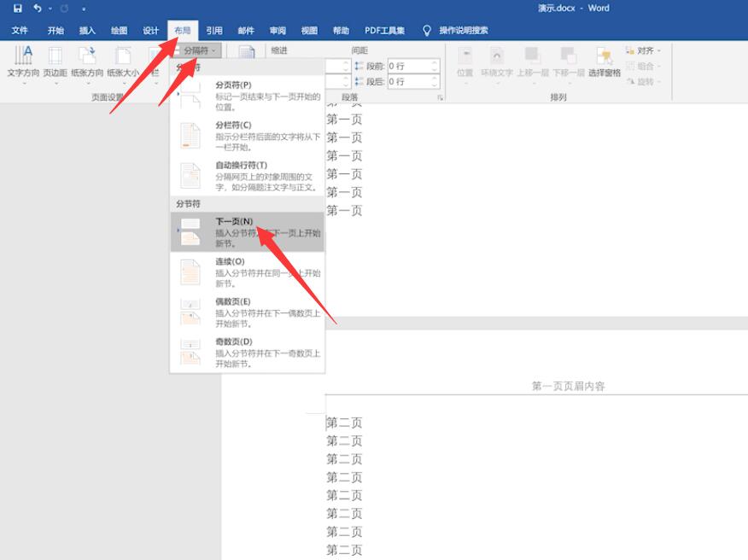Viewport: 748px width, 560px height.
Task: Switch to the 开始 ribbon tab
Action: [x=56, y=31]
